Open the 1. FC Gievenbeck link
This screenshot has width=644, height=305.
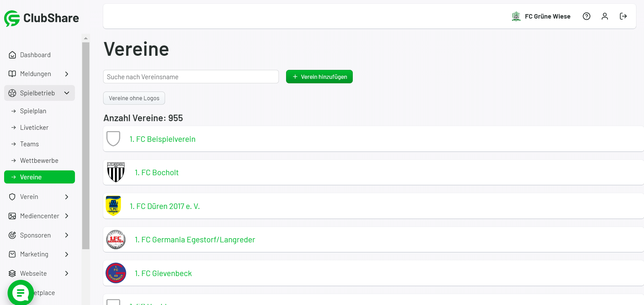click(x=163, y=273)
